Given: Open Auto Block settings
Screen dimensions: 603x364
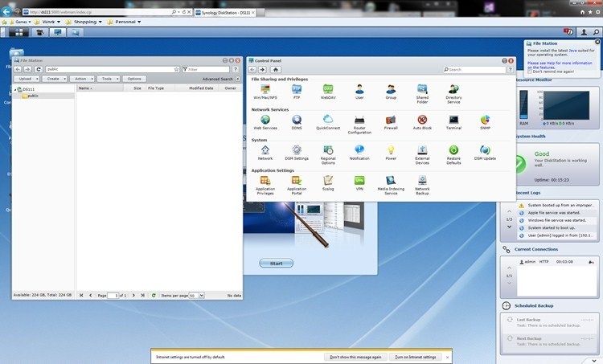Looking at the screenshot, I should [422, 122].
